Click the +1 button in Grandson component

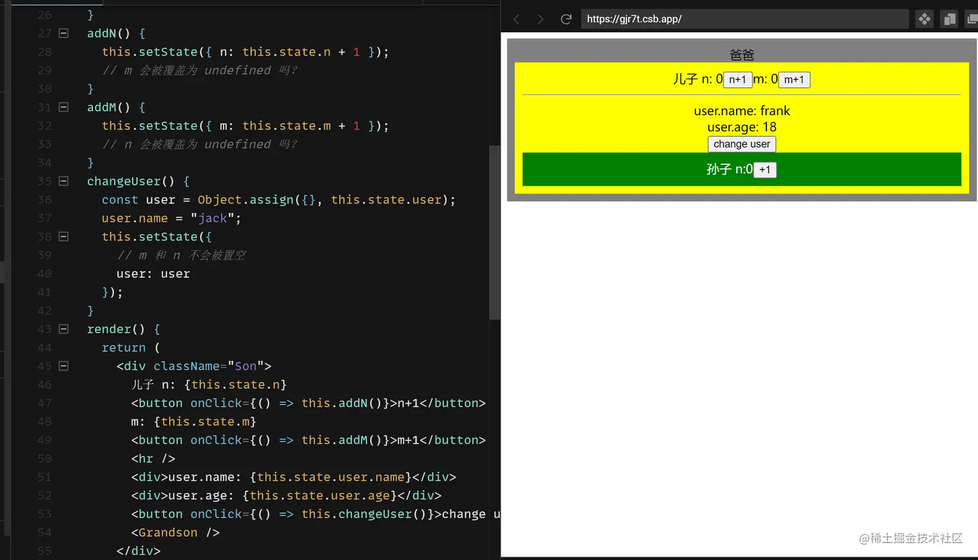[x=765, y=170]
